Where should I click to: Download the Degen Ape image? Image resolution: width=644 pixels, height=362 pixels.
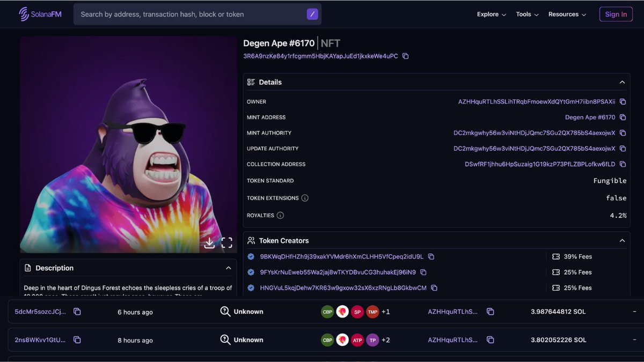click(209, 242)
